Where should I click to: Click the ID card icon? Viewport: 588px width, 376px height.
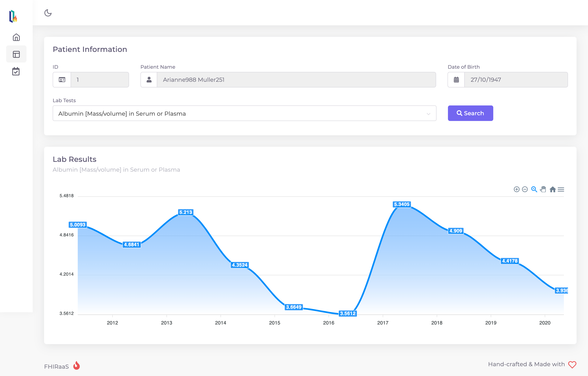[62, 80]
